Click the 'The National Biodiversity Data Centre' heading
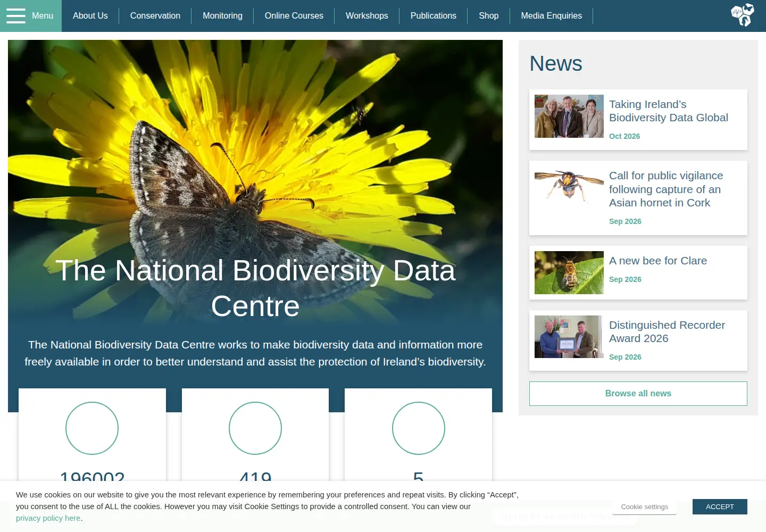This screenshot has height=532, width=766. pyautogui.click(x=255, y=288)
